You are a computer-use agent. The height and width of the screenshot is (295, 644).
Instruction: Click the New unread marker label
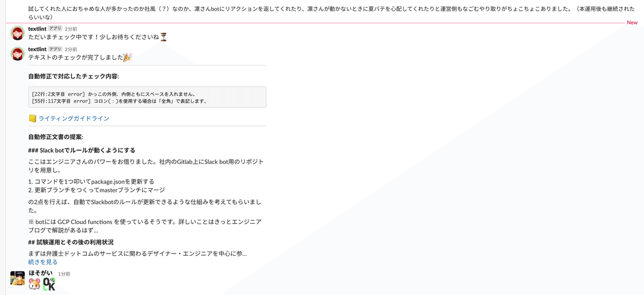[x=632, y=23]
